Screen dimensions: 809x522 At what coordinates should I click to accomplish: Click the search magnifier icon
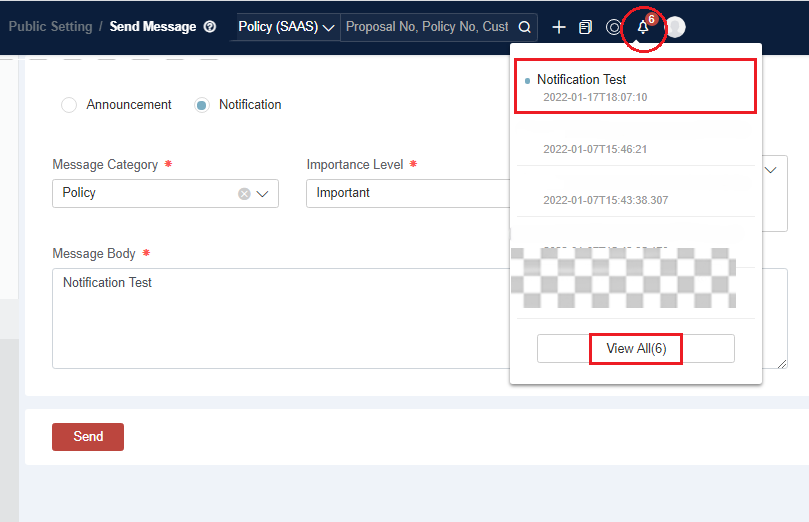(x=525, y=27)
